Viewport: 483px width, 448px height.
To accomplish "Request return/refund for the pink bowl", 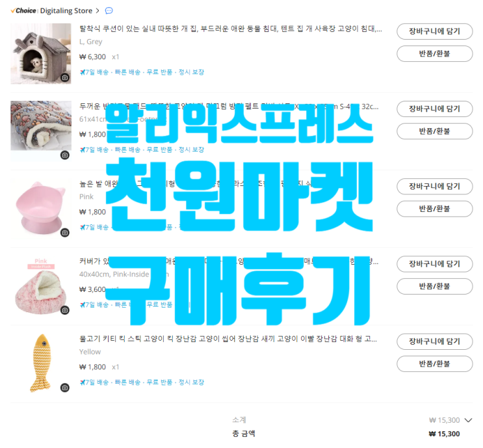I will click(x=435, y=209).
